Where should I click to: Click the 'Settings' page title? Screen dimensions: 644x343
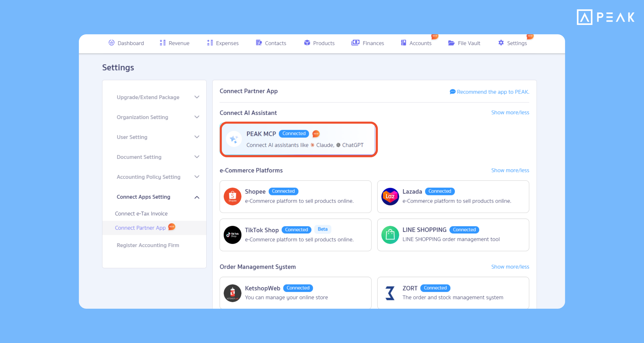[x=118, y=68]
